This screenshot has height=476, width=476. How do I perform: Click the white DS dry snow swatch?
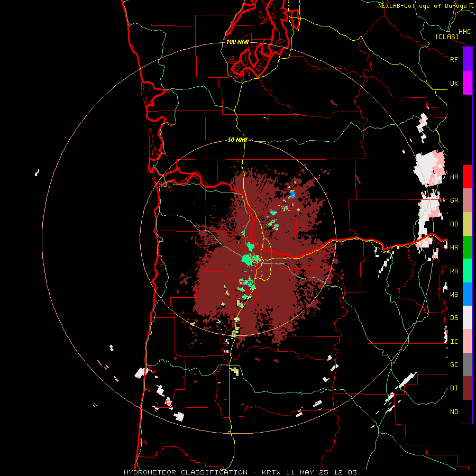[467, 317]
